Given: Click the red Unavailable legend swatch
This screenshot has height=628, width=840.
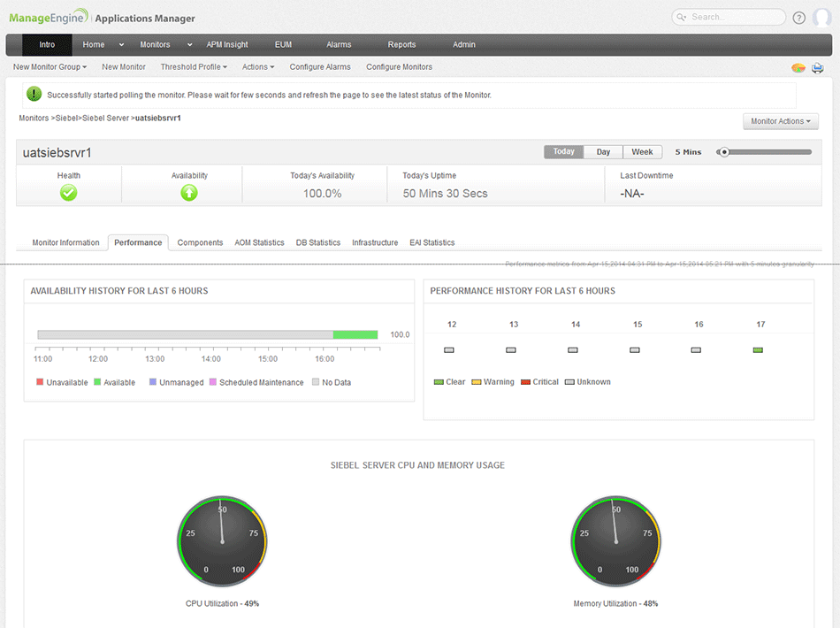Looking at the screenshot, I should point(40,382).
